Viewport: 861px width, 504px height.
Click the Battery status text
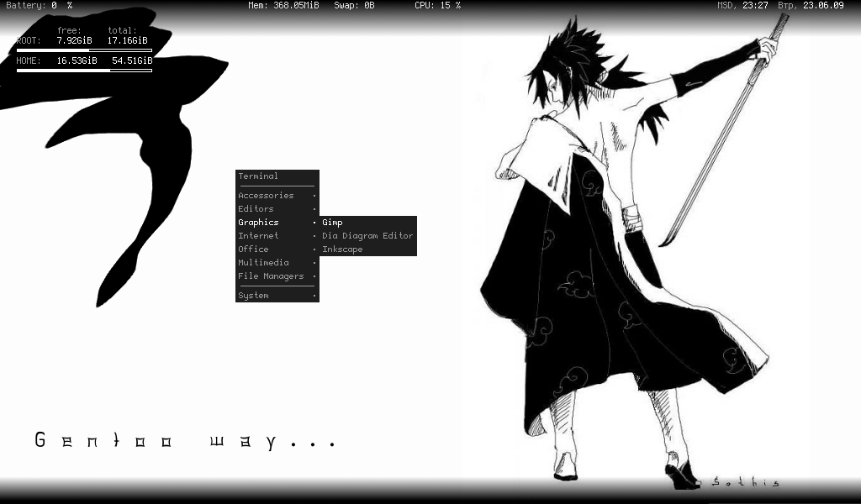(x=39, y=6)
